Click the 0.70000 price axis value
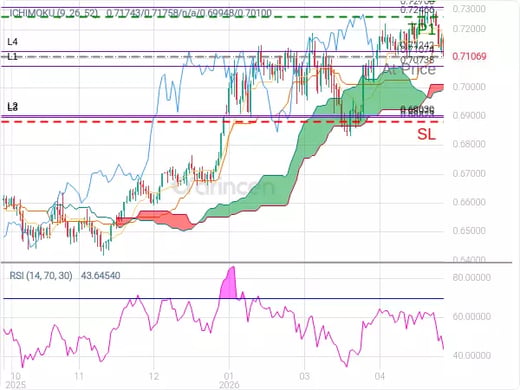 coord(469,87)
